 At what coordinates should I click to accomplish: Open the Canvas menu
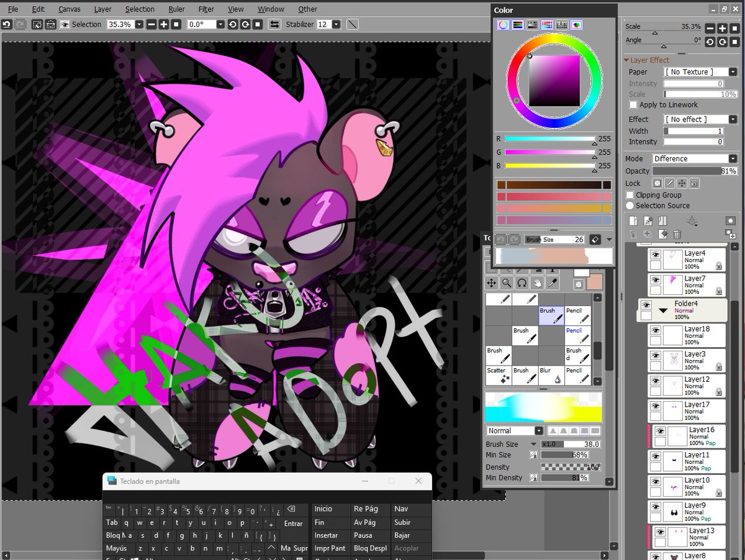(x=70, y=9)
